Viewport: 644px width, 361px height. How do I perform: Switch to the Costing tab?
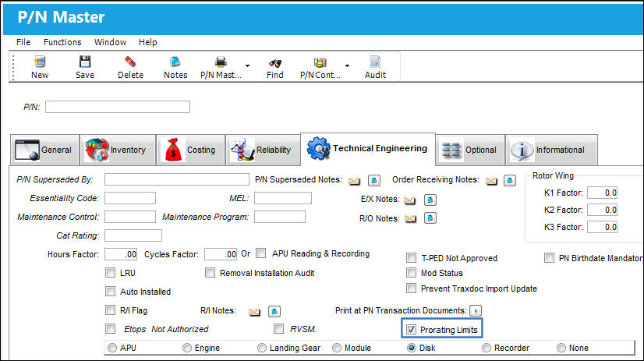pos(190,150)
